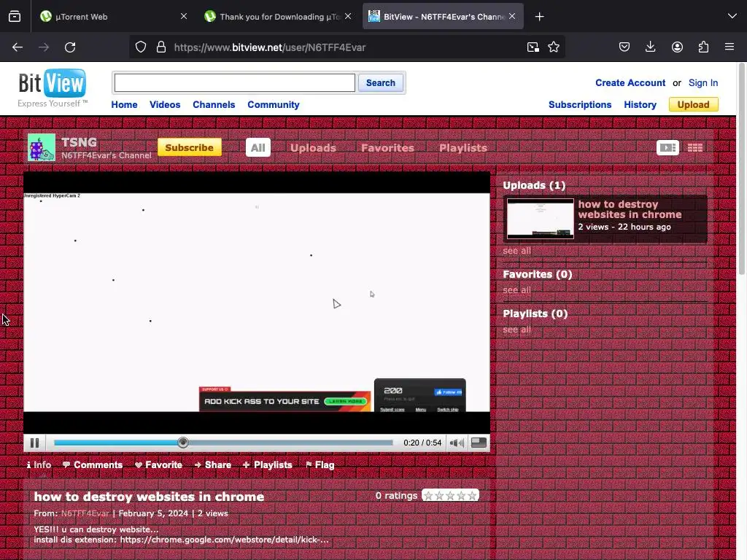Screen dimensions: 747x560
Task: Open sidebar title 'how to destroy websites in chrome'
Action: [x=630, y=209]
